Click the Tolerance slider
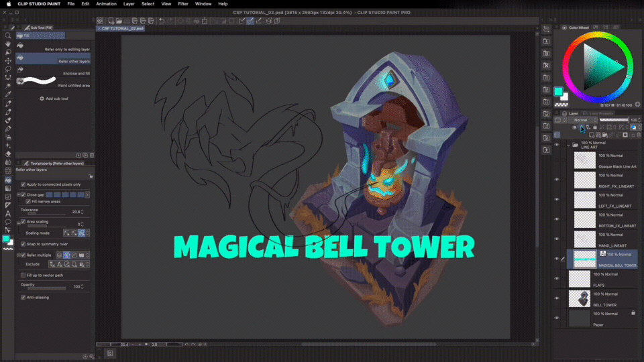 tap(46, 214)
